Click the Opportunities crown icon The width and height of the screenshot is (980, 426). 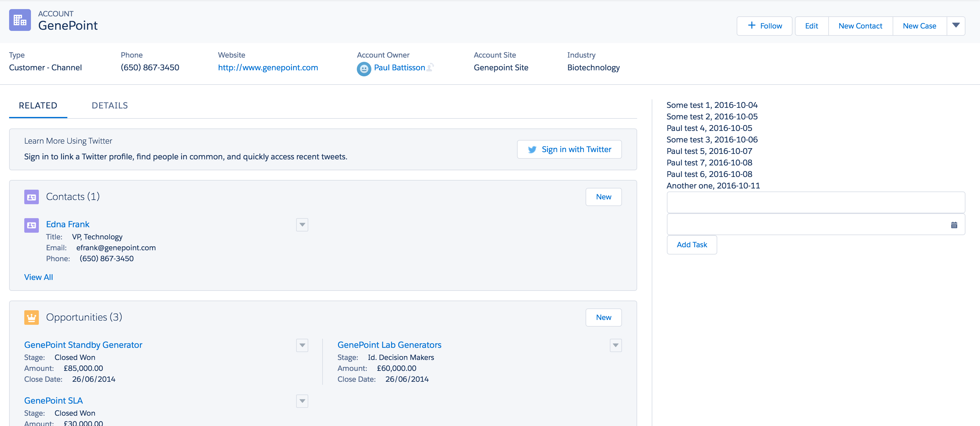[x=31, y=317]
